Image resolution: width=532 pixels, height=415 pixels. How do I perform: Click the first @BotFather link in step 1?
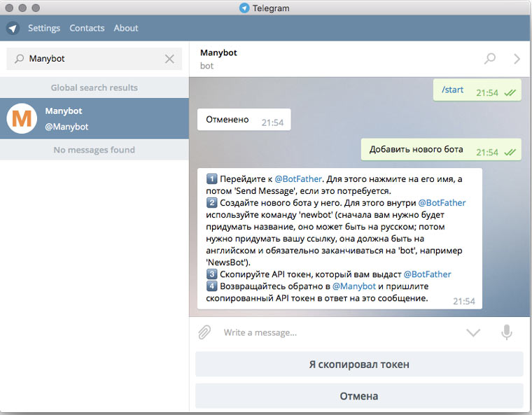298,179
